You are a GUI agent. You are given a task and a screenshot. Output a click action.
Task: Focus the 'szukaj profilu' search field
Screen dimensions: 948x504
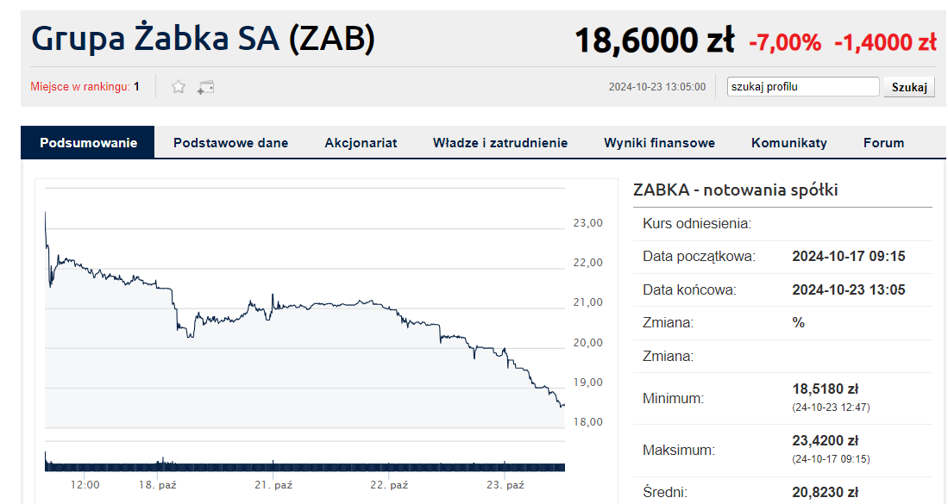coord(803,87)
